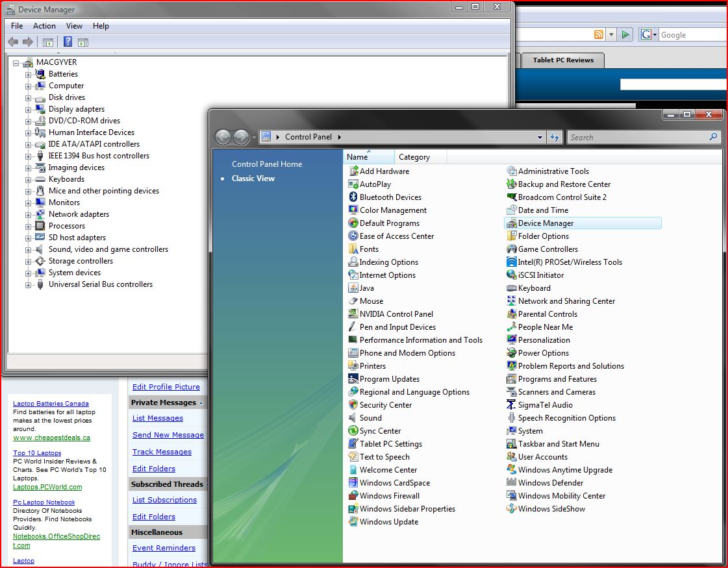Screen dimensions: 728x568
Task: Open the Windows Defender icon
Action: tap(512, 483)
